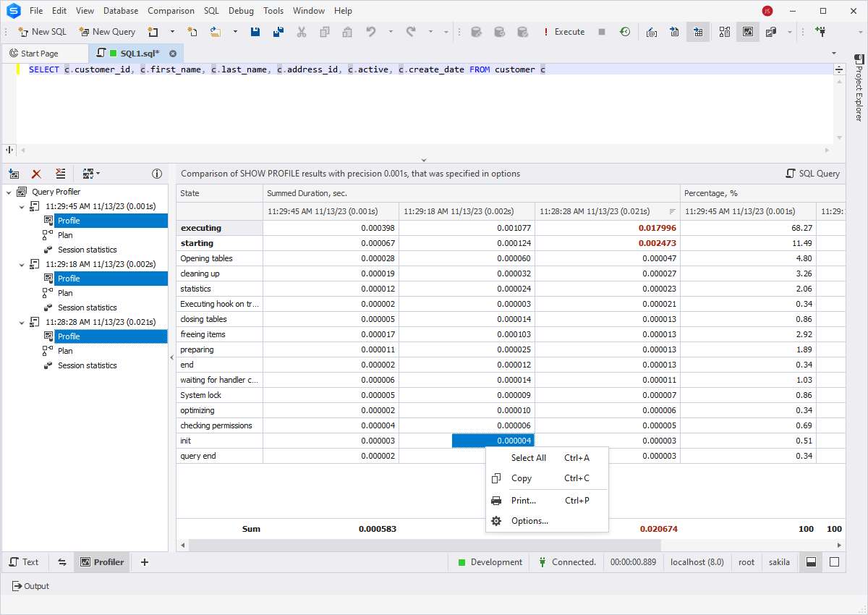
Task: Select Copy in the context menu
Action: [522, 478]
